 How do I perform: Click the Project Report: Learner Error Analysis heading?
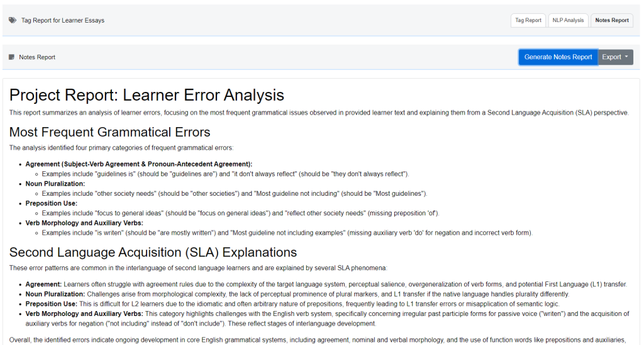click(147, 95)
